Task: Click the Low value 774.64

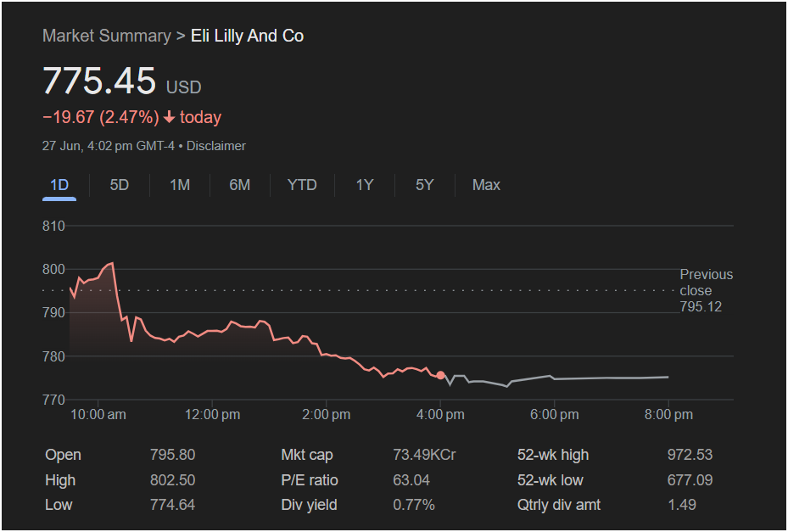Action: click(x=172, y=504)
